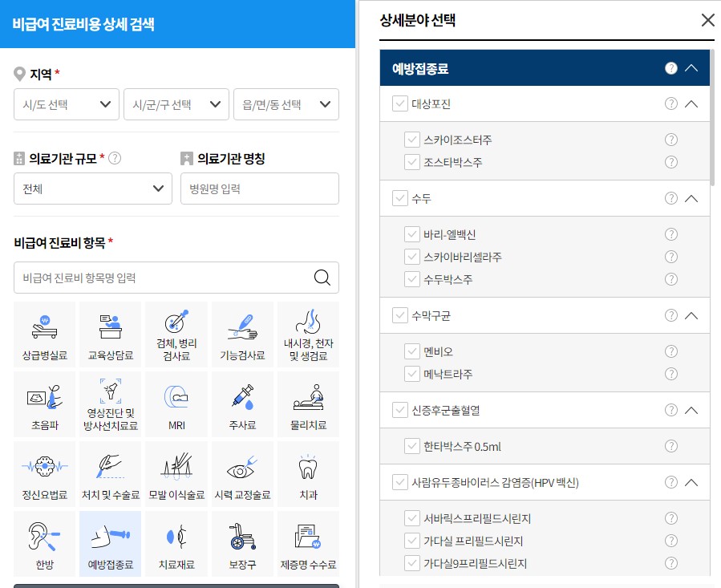Select the 초음파 category icon

(45, 404)
